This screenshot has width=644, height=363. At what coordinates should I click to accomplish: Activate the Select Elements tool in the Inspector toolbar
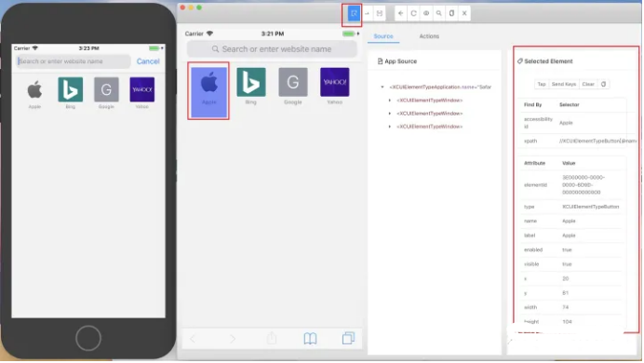(354, 13)
